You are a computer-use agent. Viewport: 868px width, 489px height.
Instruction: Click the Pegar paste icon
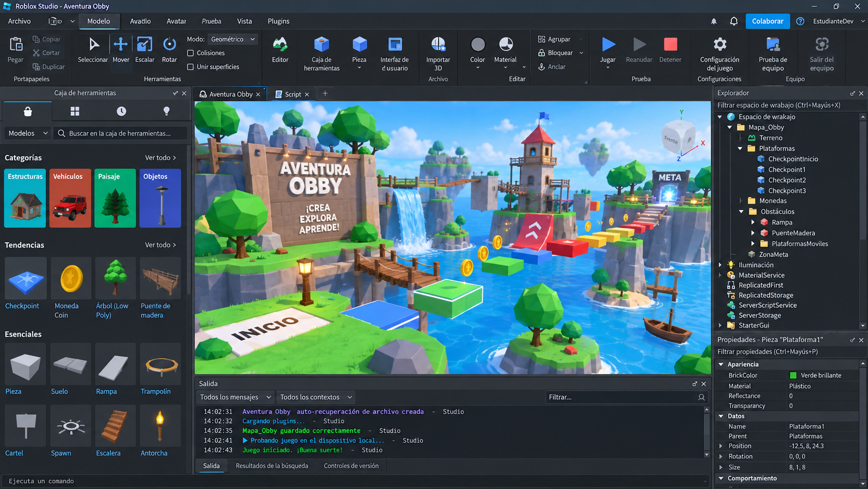(x=16, y=45)
